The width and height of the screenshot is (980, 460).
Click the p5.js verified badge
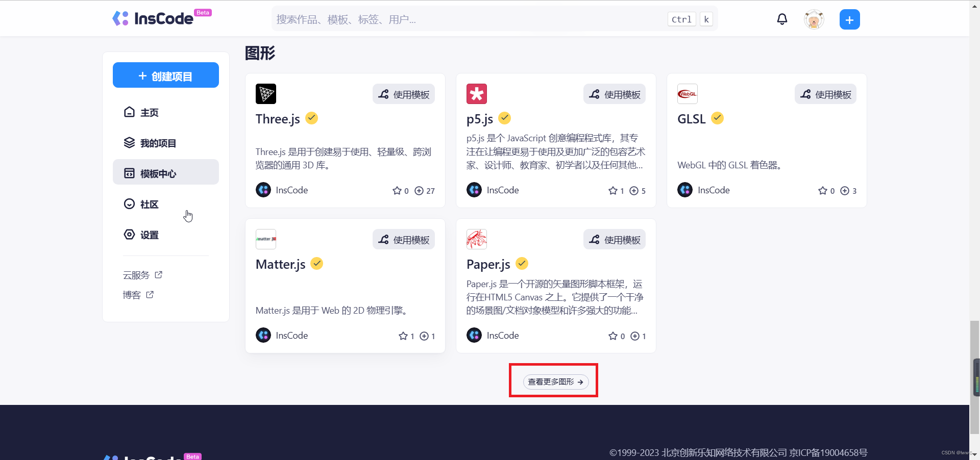tap(504, 118)
